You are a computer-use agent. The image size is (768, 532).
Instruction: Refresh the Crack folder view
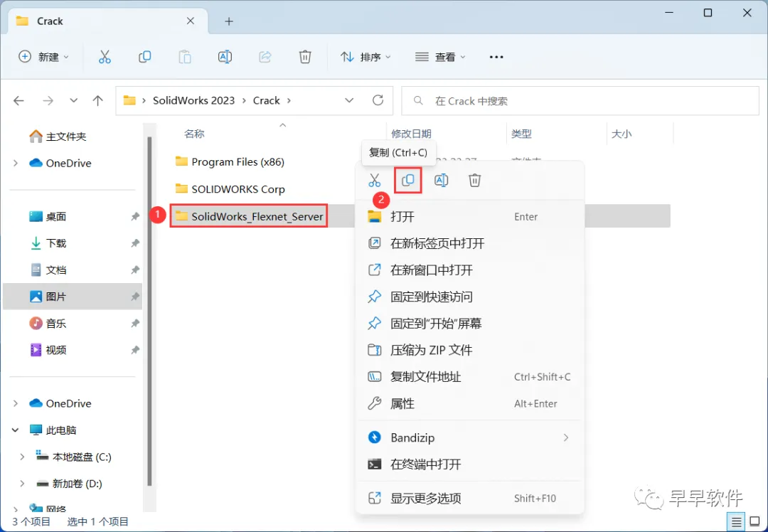coord(378,100)
